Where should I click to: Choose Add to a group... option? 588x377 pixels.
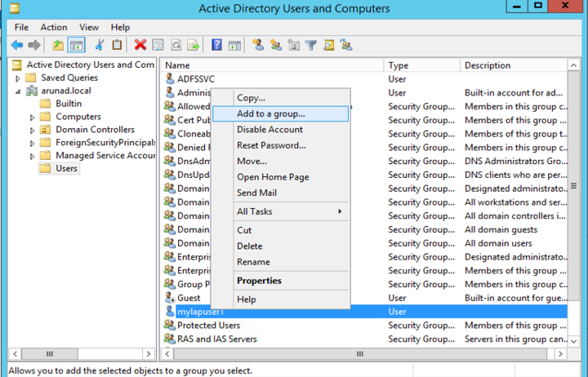click(280, 113)
